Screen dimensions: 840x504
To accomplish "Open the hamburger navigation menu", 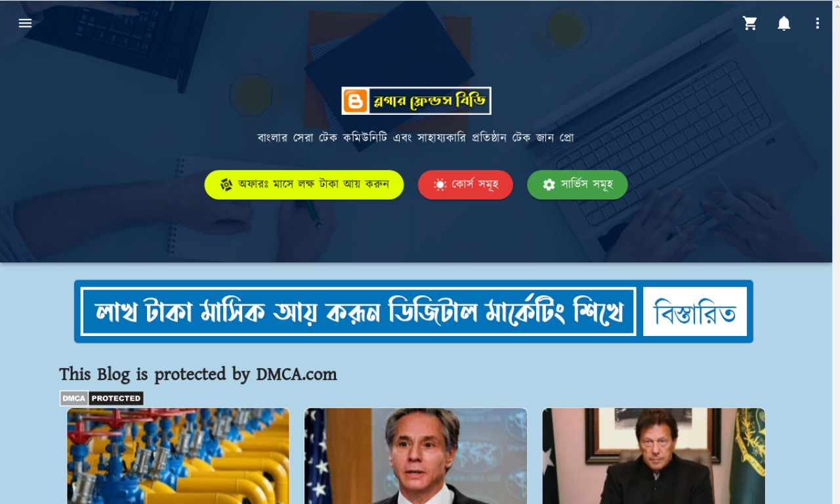I will (25, 23).
